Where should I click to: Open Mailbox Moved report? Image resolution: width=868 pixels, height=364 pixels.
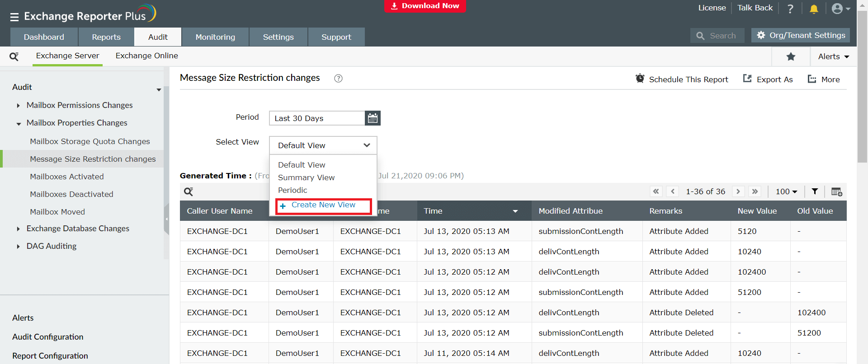[x=57, y=212]
